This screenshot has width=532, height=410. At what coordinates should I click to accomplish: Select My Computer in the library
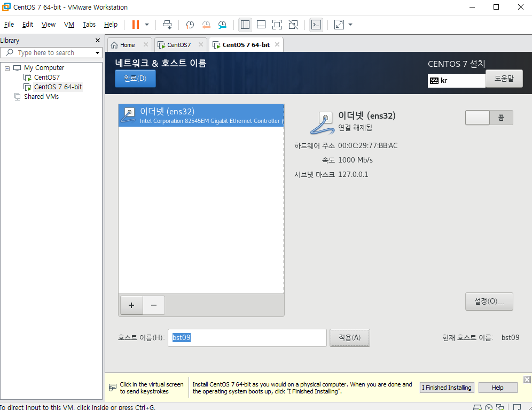(x=44, y=67)
